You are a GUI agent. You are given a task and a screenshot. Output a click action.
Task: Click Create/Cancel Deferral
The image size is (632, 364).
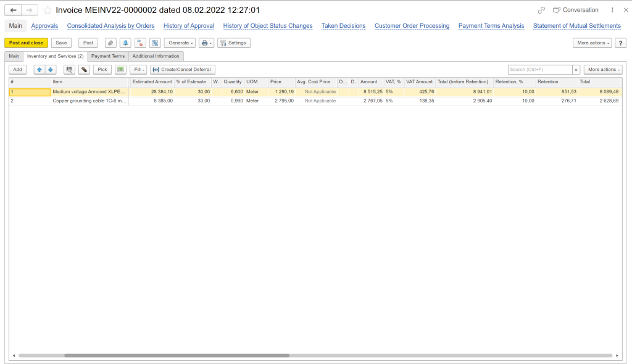pyautogui.click(x=183, y=70)
